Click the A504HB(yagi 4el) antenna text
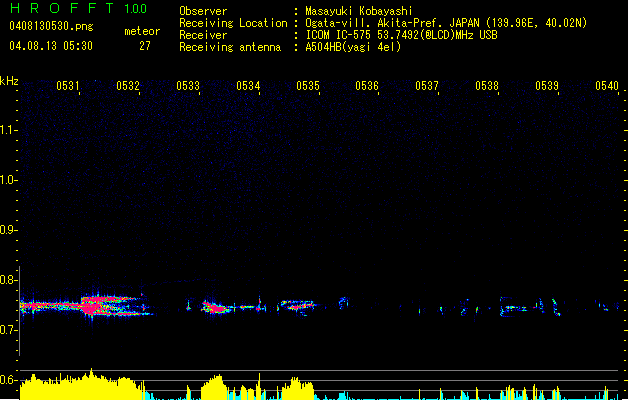The height and width of the screenshot is (400, 629). click(353, 47)
